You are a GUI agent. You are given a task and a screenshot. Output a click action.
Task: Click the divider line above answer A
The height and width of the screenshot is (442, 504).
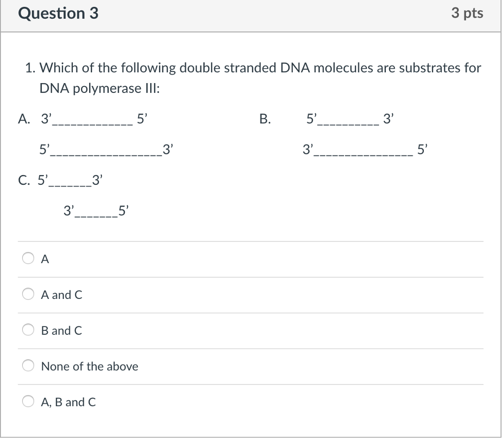(251, 240)
